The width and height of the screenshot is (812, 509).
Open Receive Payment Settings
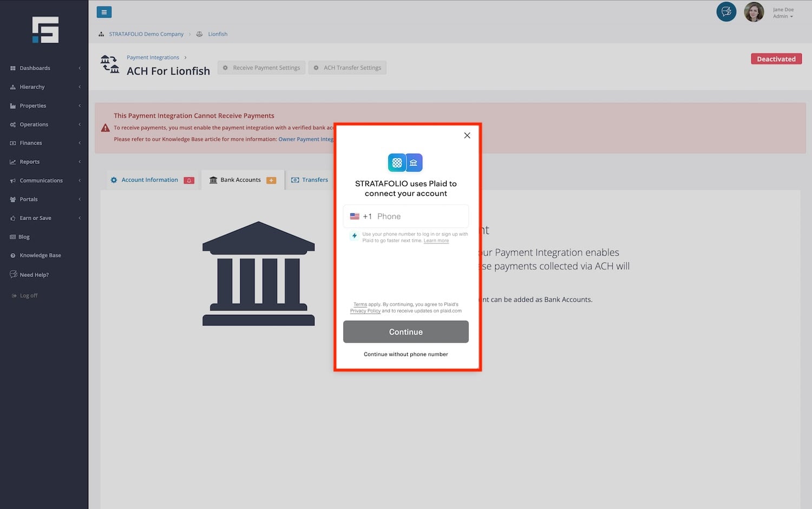pyautogui.click(x=261, y=68)
